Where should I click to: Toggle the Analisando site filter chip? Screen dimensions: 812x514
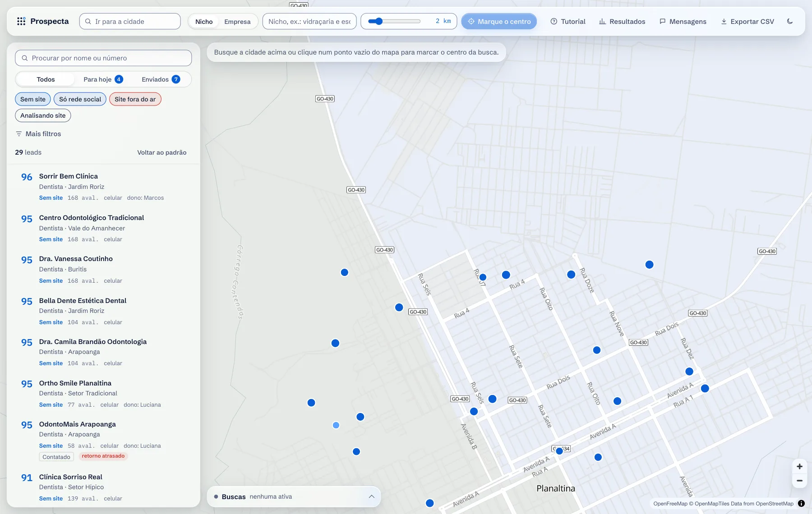[x=43, y=115]
